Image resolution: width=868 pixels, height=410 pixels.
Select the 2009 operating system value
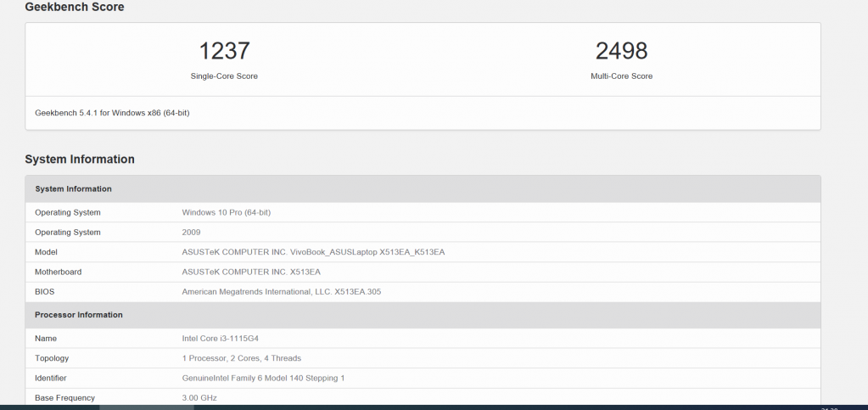(x=191, y=232)
